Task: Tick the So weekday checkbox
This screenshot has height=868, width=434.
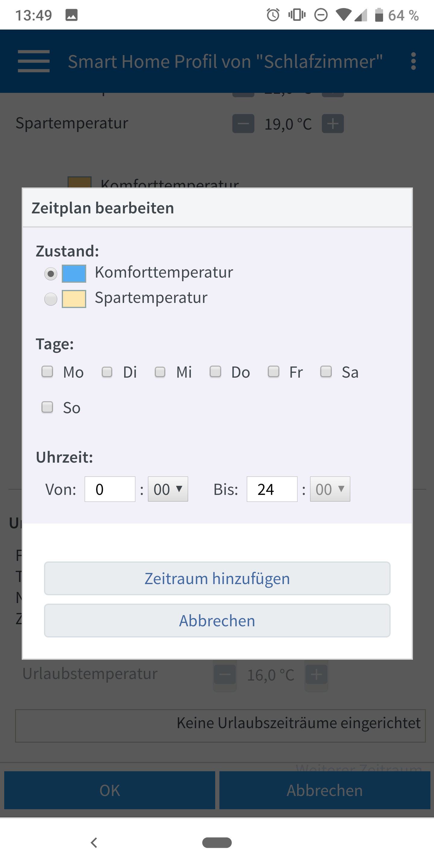Action: click(48, 407)
